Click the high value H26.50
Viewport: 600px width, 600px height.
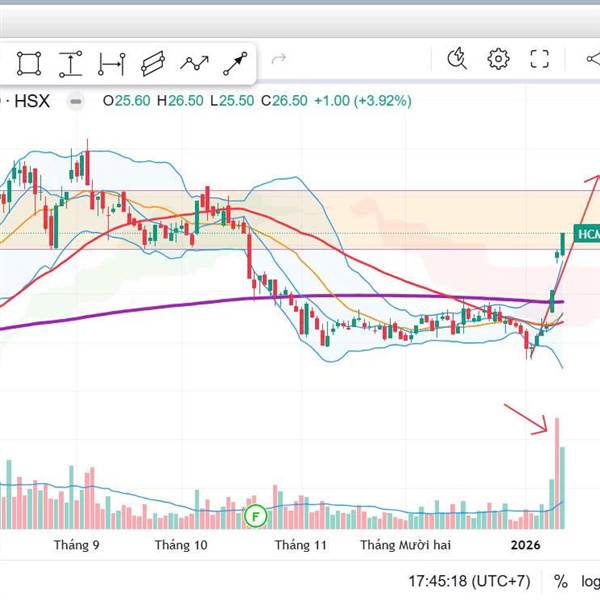(180, 101)
